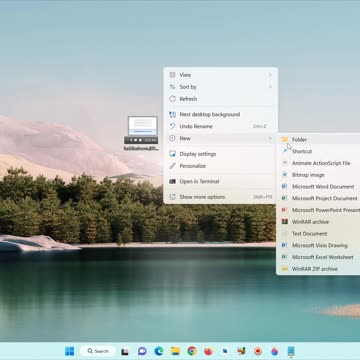Click the Shortcut arrow icon in submenu
The image size is (360, 360).
point(285,151)
